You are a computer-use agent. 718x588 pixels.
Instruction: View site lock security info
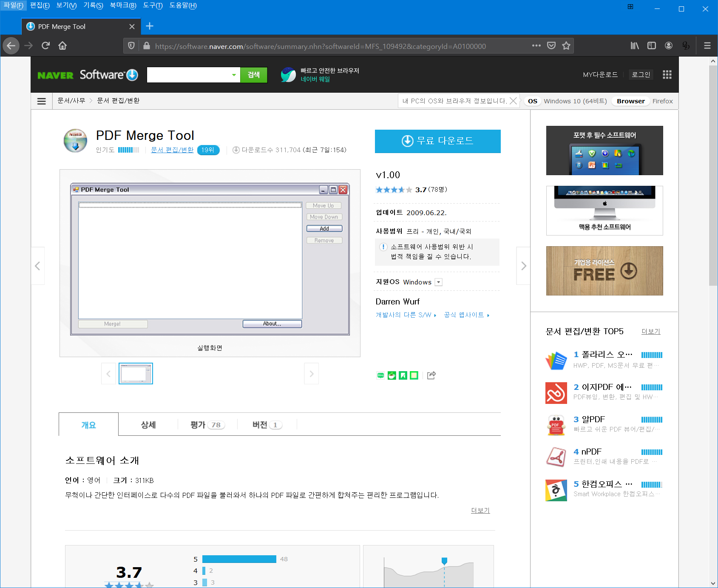pos(147,46)
